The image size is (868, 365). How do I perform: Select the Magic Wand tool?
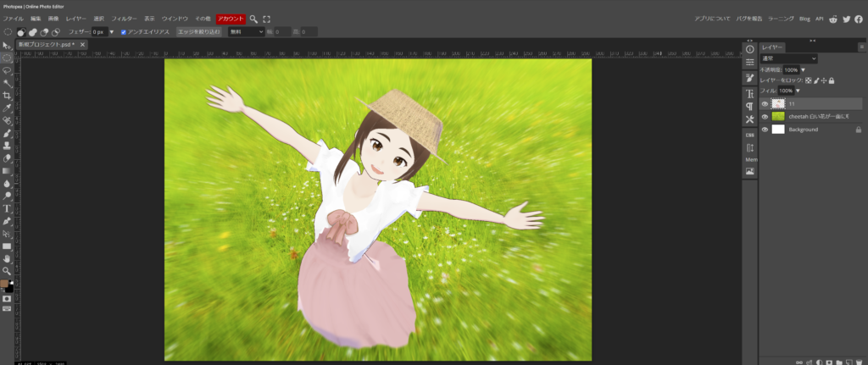[x=7, y=84]
